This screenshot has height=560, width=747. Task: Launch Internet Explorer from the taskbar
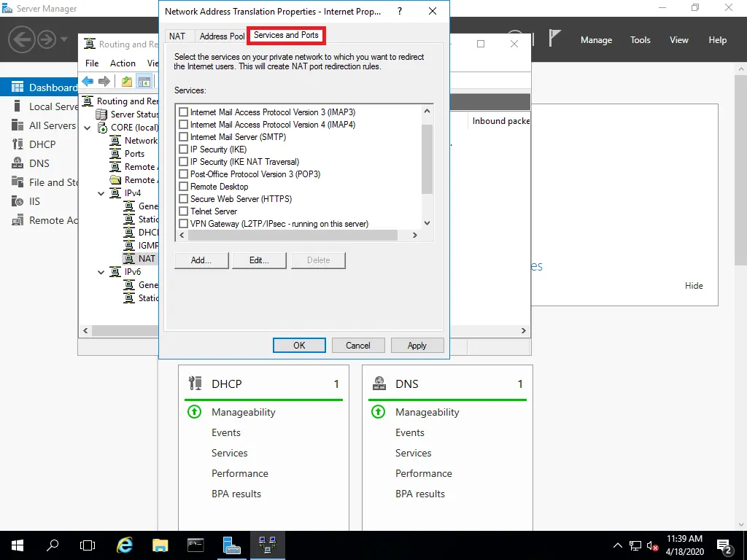coord(125,545)
